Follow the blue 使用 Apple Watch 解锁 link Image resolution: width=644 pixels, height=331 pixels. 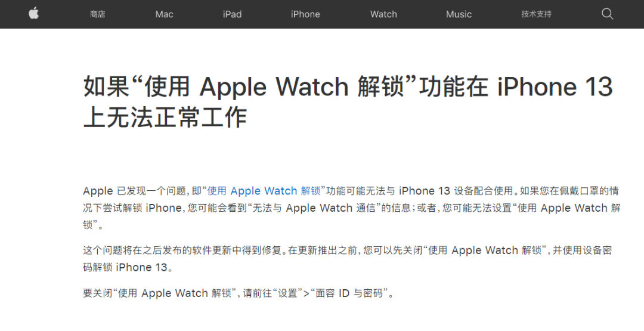[264, 191]
